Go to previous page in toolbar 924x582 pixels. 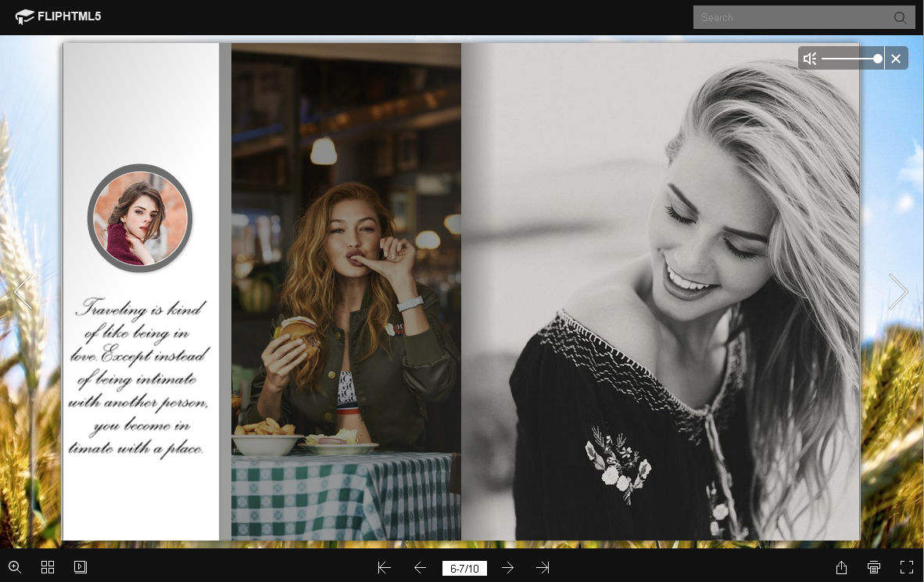(x=420, y=568)
